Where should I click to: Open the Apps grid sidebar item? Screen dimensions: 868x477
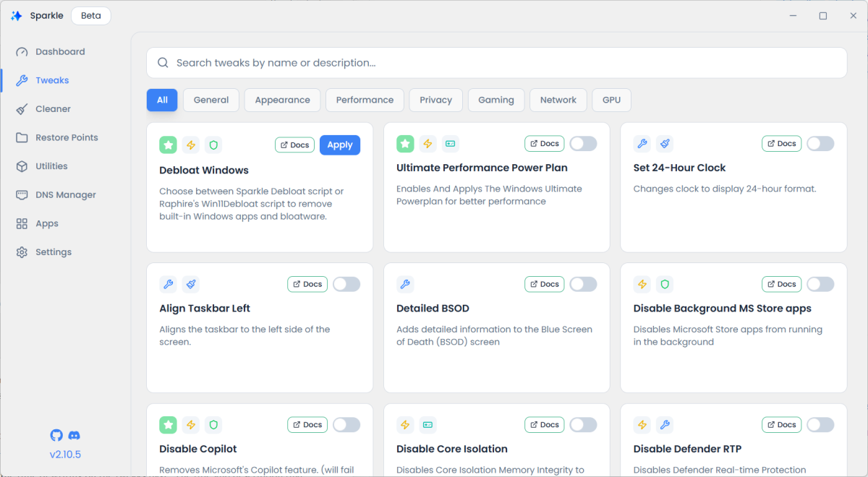click(47, 224)
